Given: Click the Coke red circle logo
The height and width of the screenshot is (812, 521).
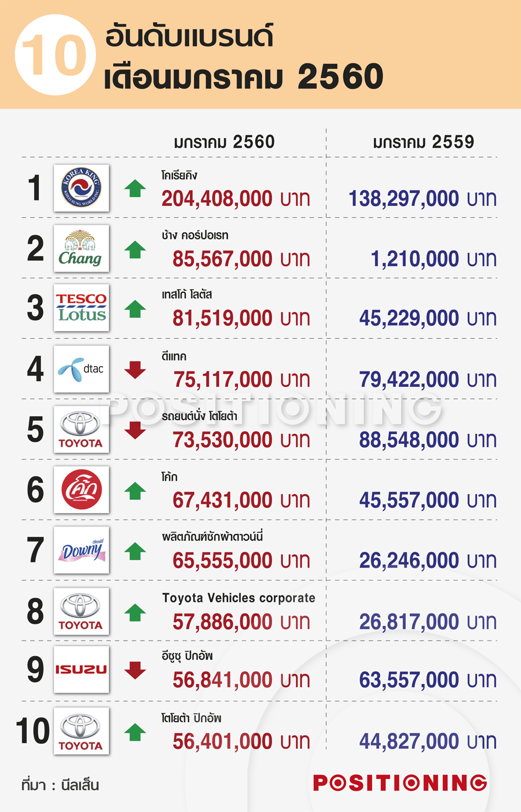Looking at the screenshot, I should point(81,489).
